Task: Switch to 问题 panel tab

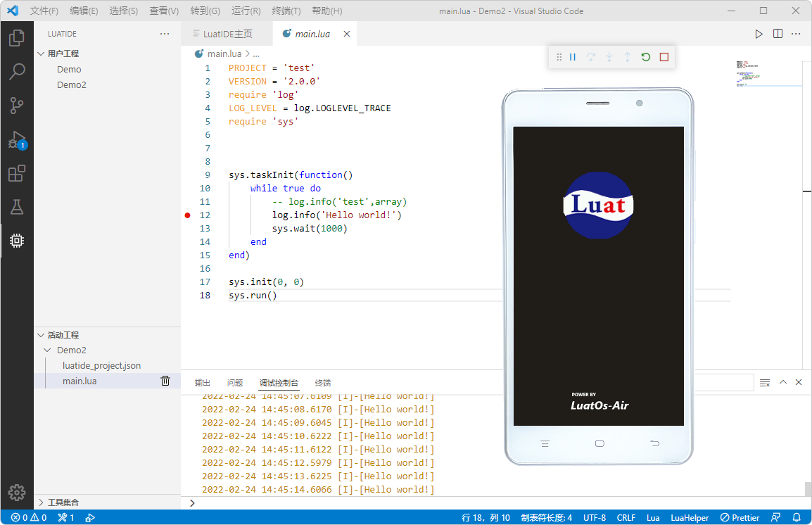Action: click(x=234, y=383)
